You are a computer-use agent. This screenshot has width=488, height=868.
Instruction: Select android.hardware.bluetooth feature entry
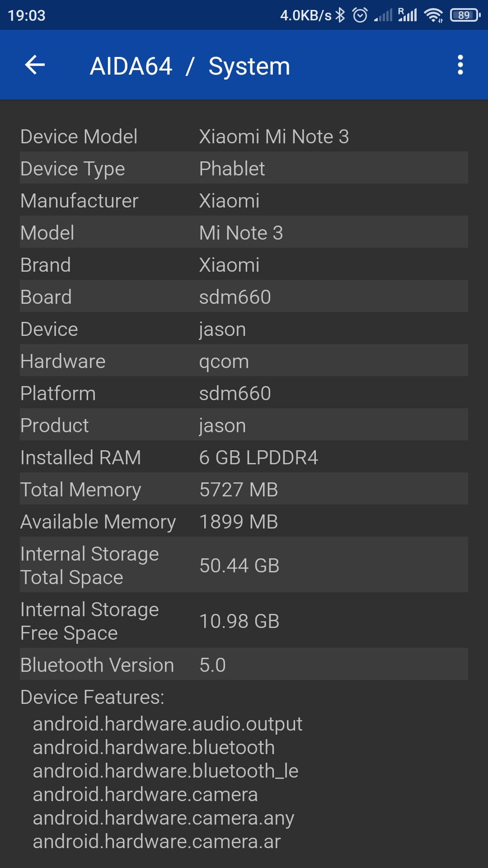(154, 747)
